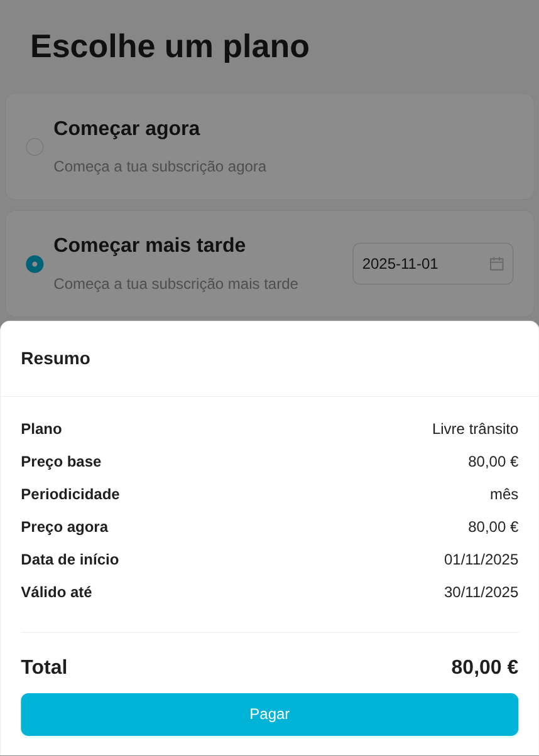Click "Começa a tua subscrição agora" description

[160, 166]
